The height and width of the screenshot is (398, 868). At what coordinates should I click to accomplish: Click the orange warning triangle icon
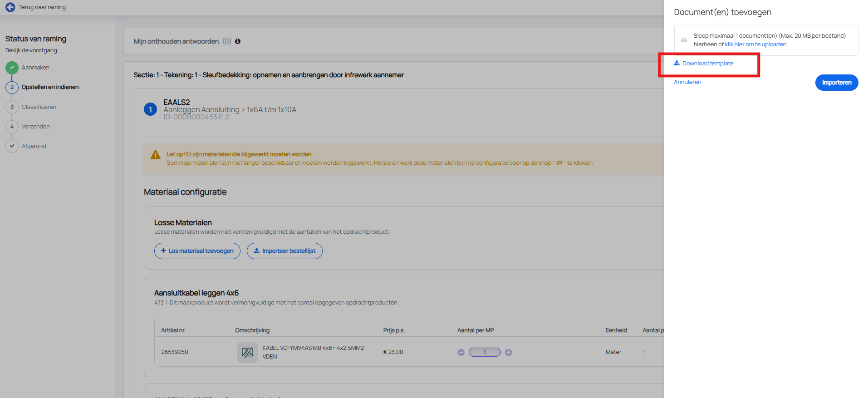click(156, 155)
